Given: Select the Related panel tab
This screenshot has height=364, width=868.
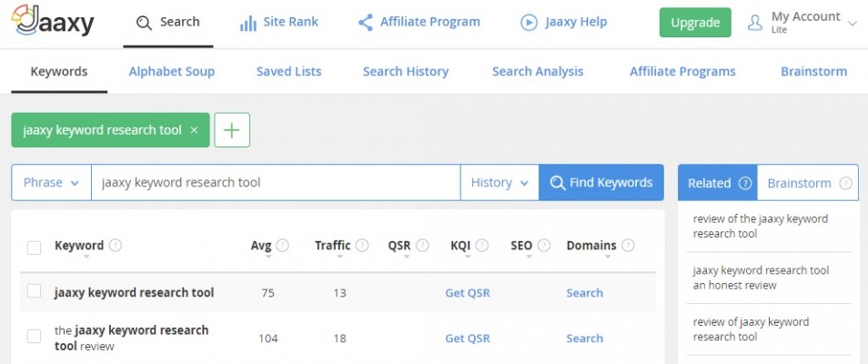Looking at the screenshot, I should (x=718, y=183).
